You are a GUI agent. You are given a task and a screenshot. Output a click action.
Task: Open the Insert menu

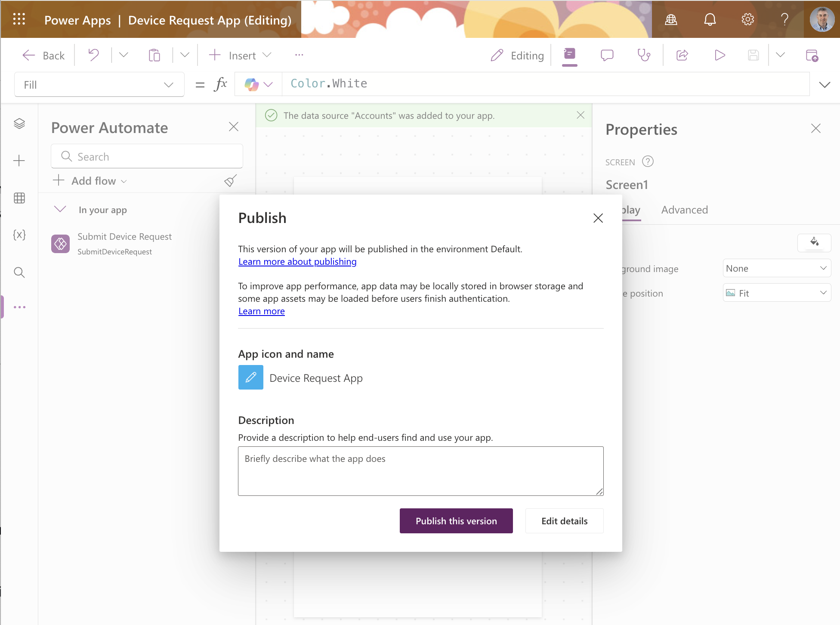[240, 55]
